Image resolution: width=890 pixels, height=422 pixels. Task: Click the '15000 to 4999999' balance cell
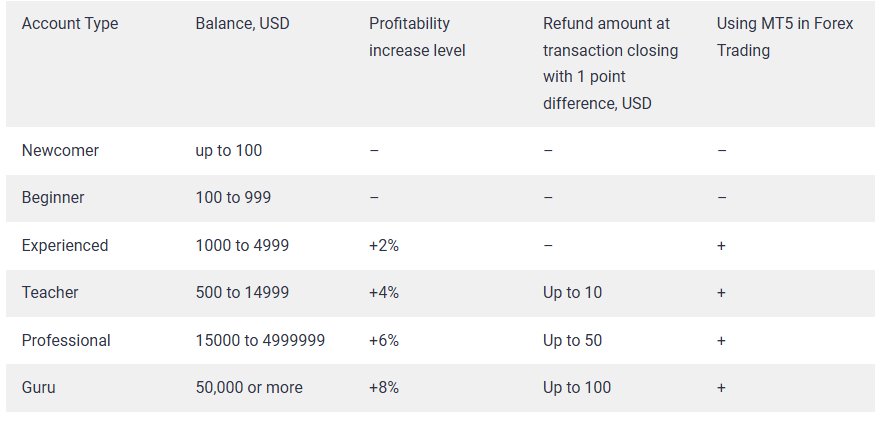pyautogui.click(x=260, y=340)
